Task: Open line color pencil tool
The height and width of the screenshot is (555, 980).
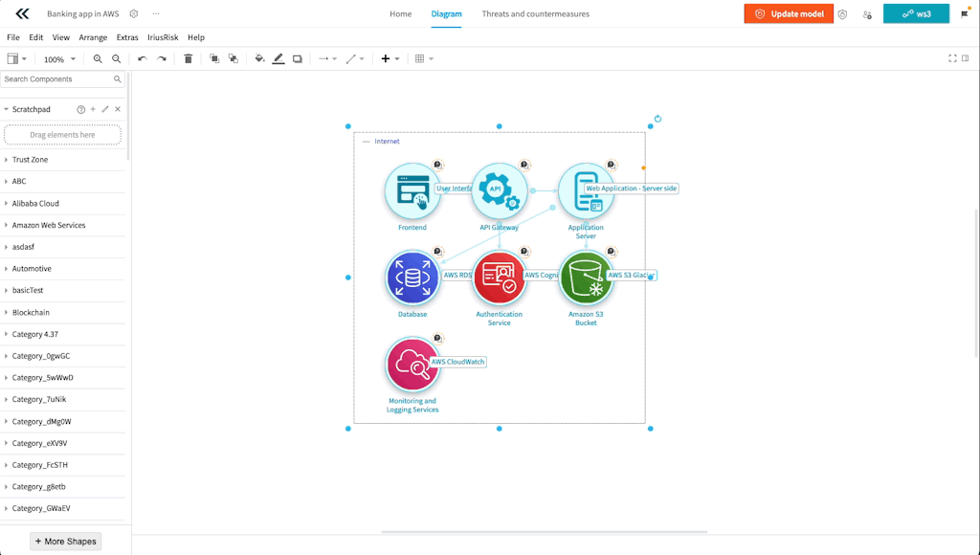Action: 278,58
